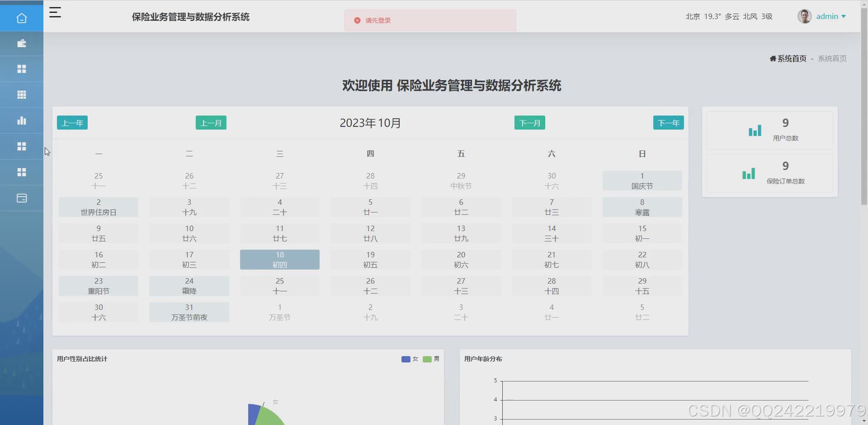
Task: Select the home icon in sidebar
Action: click(x=21, y=18)
